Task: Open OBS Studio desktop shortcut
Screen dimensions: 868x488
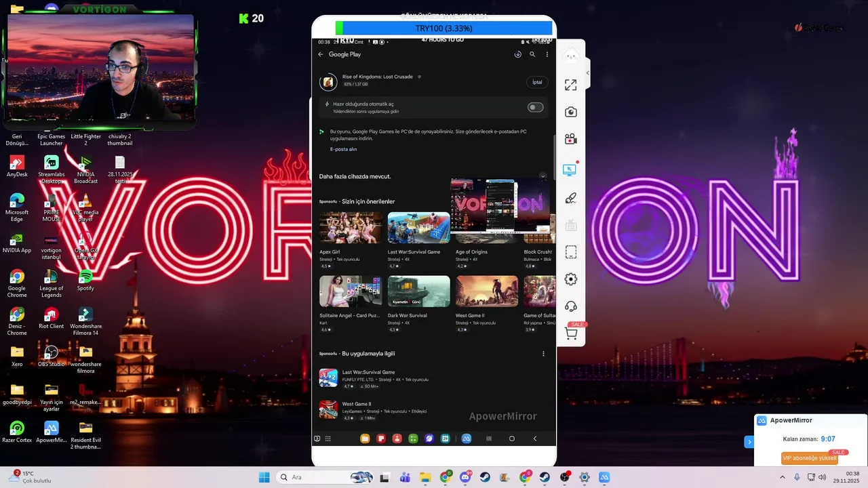Action: [x=52, y=357]
